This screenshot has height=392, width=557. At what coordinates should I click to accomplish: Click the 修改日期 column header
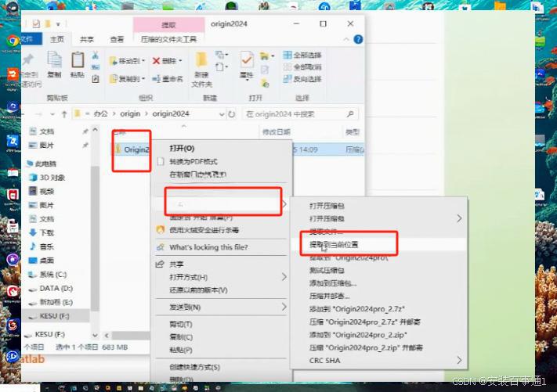coord(276,132)
